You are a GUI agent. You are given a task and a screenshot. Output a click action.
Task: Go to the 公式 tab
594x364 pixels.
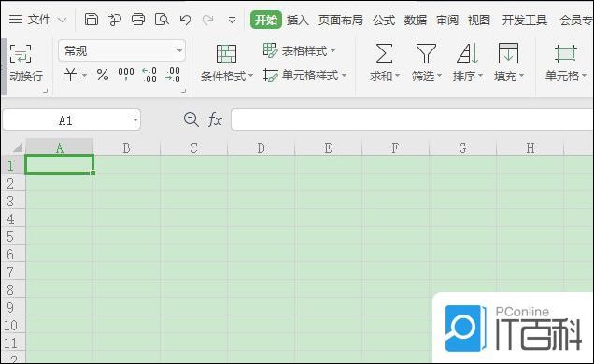click(x=384, y=20)
